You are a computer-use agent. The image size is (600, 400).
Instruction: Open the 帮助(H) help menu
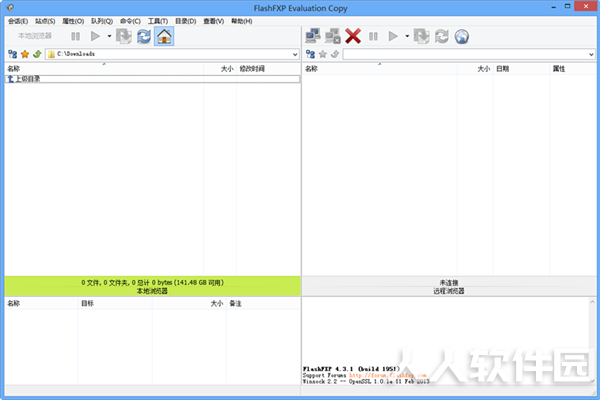(x=241, y=21)
